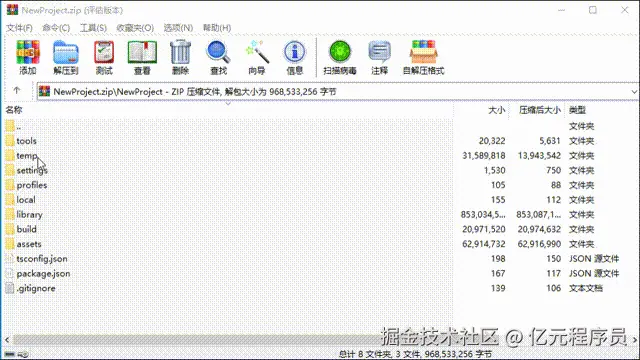Click the build folder icon

click(10, 229)
